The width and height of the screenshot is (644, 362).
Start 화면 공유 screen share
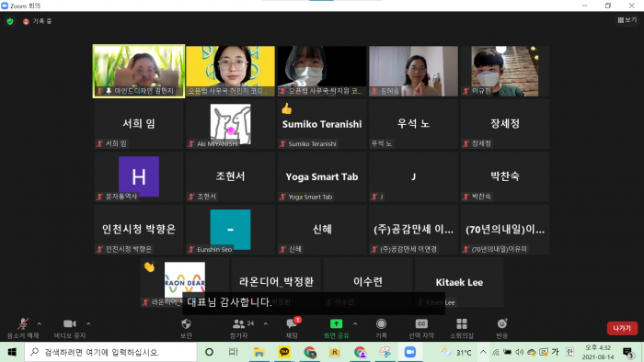[336, 328]
